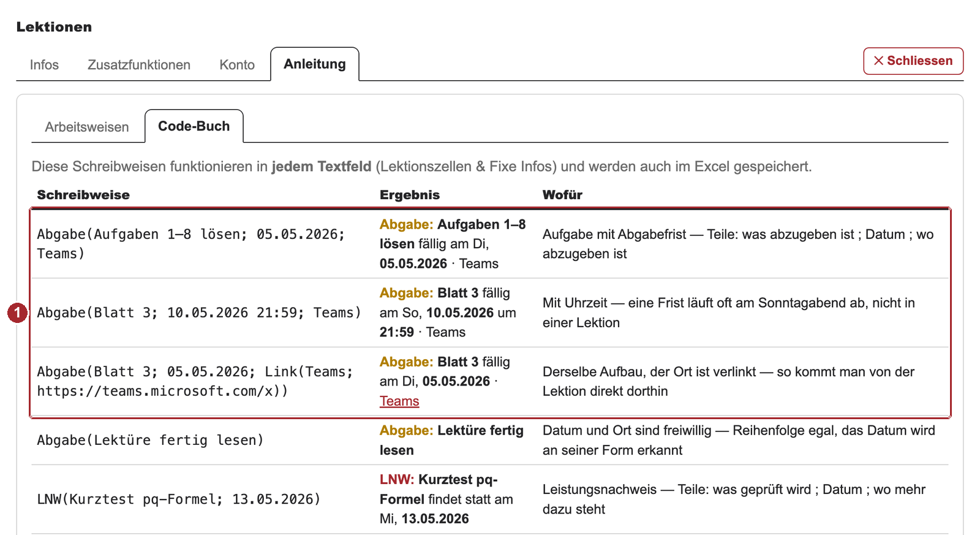This screenshot has width=980, height=535.
Task: Click the description 'Datum und Ort sind freiwillig'
Action: tap(739, 440)
